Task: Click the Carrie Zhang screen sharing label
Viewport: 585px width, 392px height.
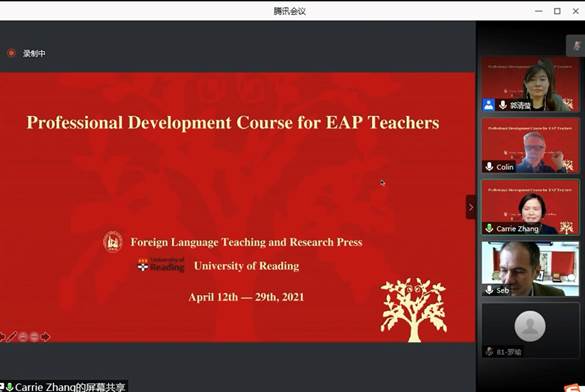Action: coord(63,387)
